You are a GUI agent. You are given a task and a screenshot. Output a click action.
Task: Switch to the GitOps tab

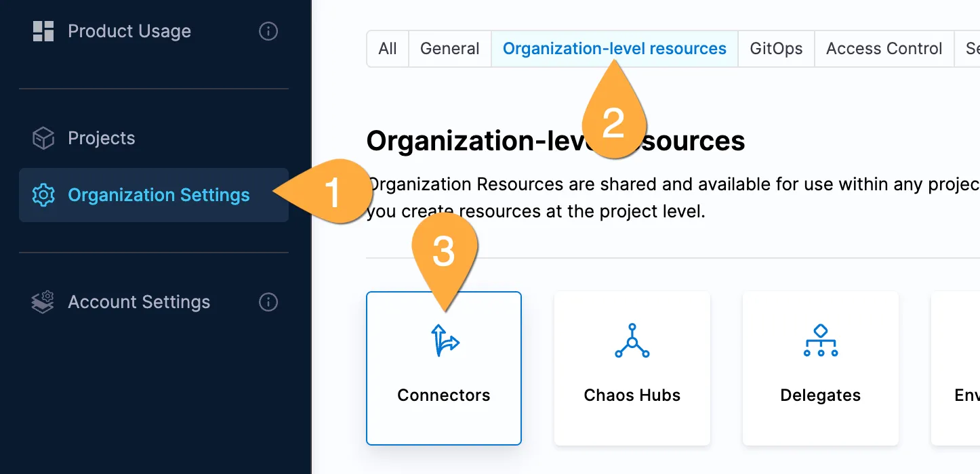776,49
